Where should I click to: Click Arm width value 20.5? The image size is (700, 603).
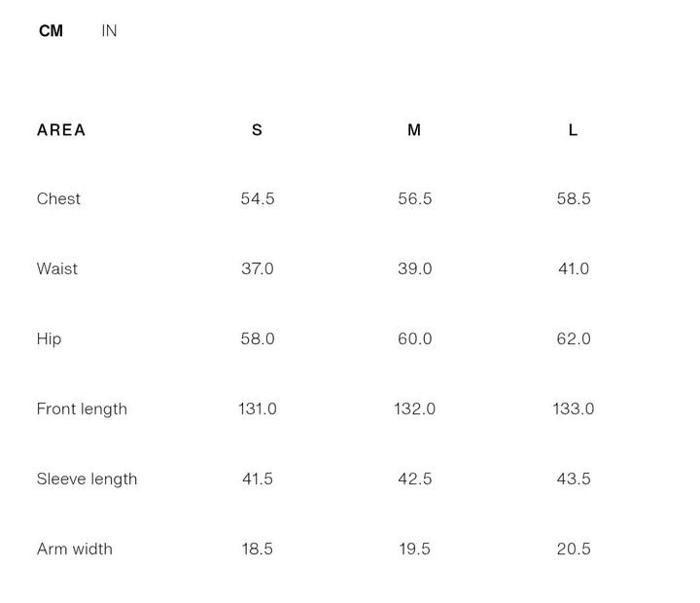pos(574,549)
